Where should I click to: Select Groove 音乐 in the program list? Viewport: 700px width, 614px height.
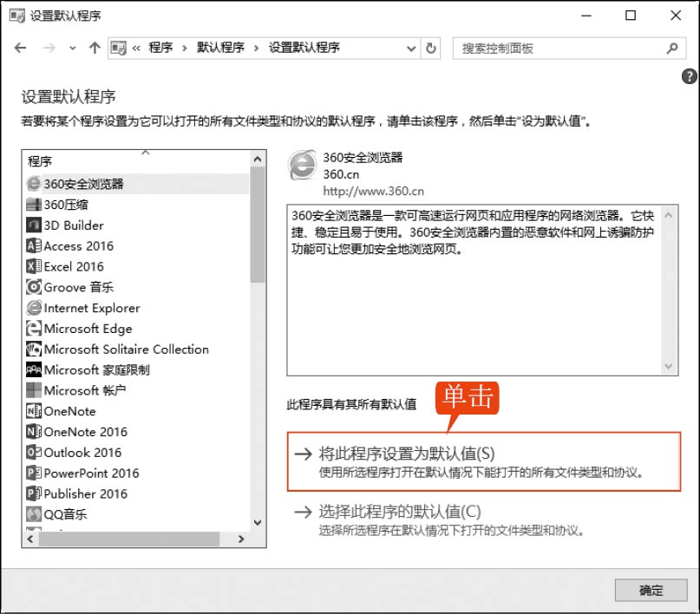pos(137,287)
